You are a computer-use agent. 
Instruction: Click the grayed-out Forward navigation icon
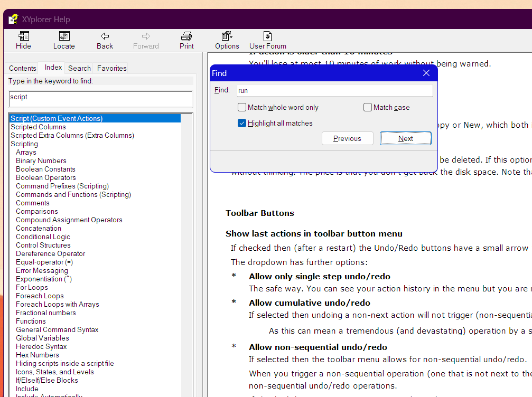pos(146,40)
